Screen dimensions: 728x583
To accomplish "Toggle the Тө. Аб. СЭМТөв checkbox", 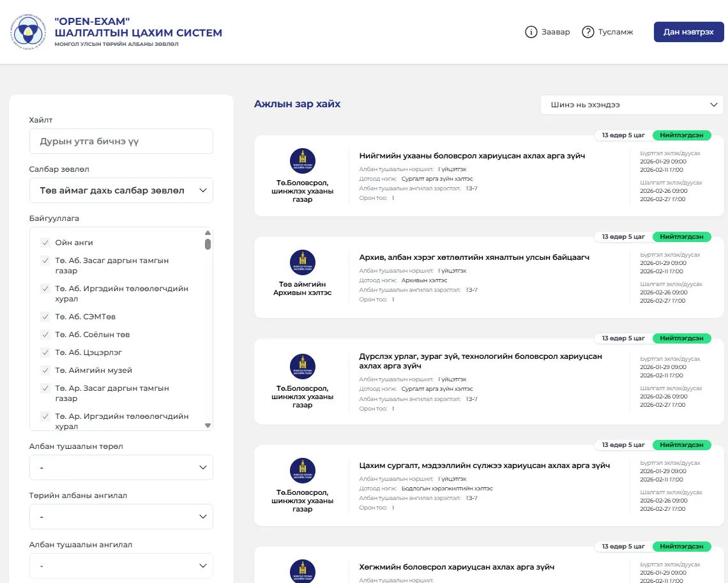I will 45,317.
